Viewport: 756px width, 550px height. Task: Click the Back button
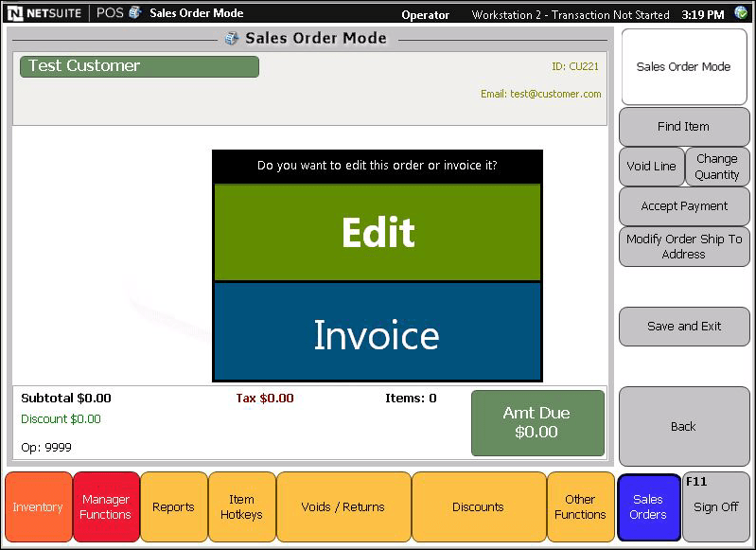click(684, 427)
